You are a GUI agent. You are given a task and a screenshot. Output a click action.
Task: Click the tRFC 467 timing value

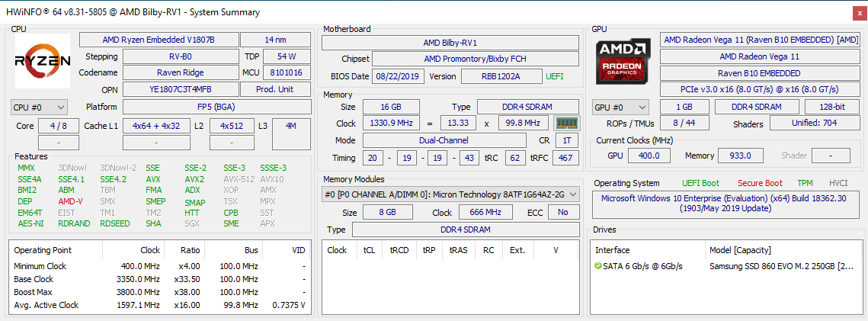(x=565, y=159)
